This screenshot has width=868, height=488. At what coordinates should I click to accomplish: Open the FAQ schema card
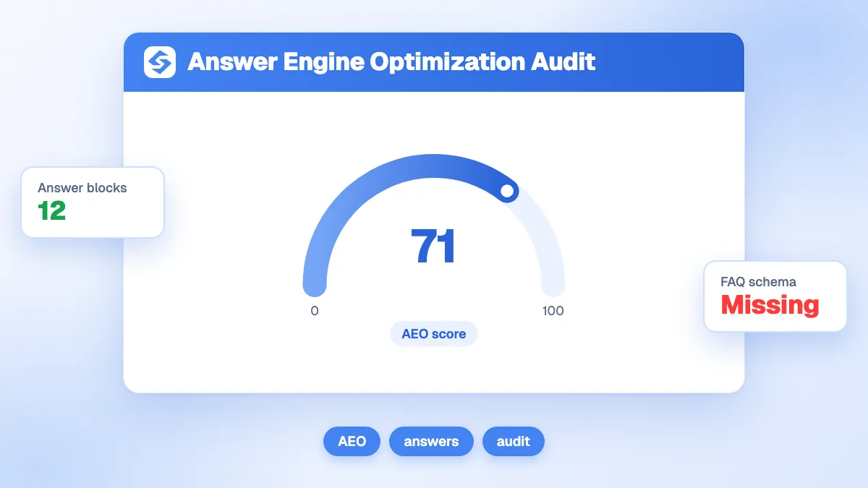pyautogui.click(x=775, y=296)
